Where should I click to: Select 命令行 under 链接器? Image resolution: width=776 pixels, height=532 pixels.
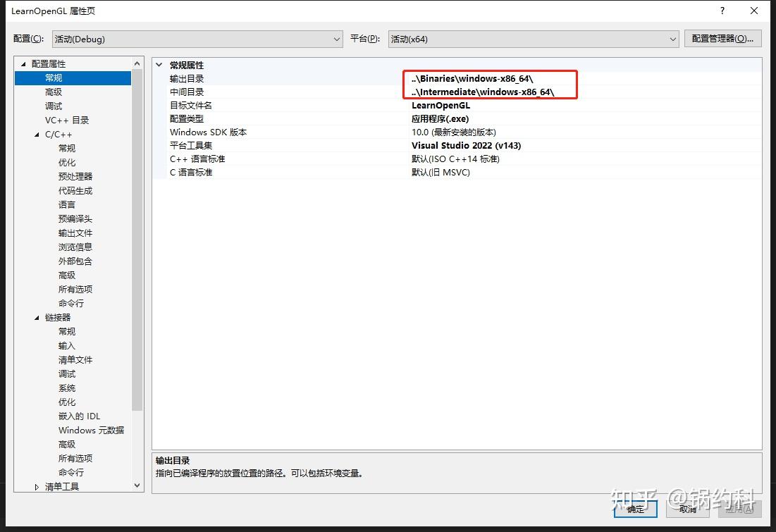[x=71, y=473]
